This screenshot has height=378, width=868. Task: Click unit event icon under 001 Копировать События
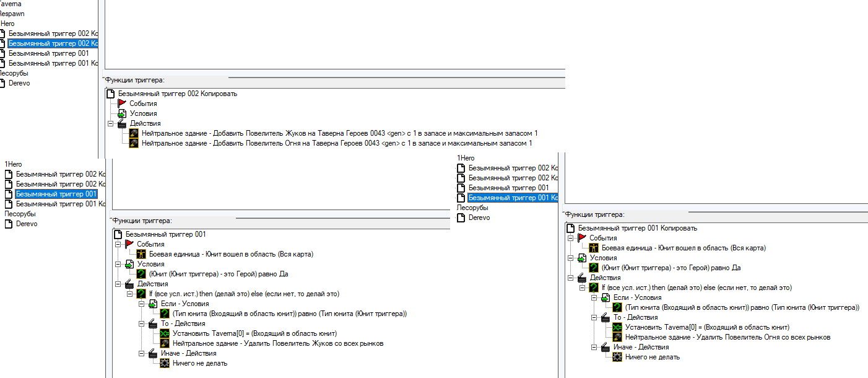pos(594,248)
